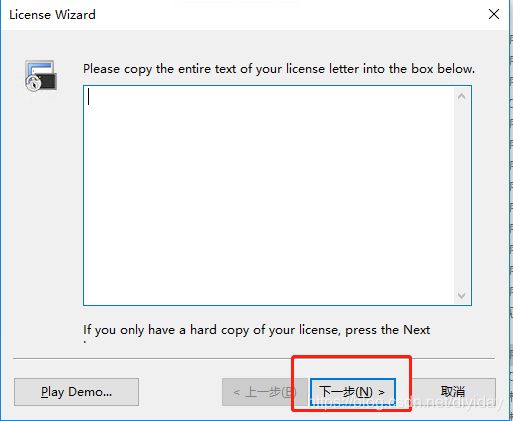The image size is (513, 421).
Task: Go back with the 上一步(B) button
Action: click(258, 392)
